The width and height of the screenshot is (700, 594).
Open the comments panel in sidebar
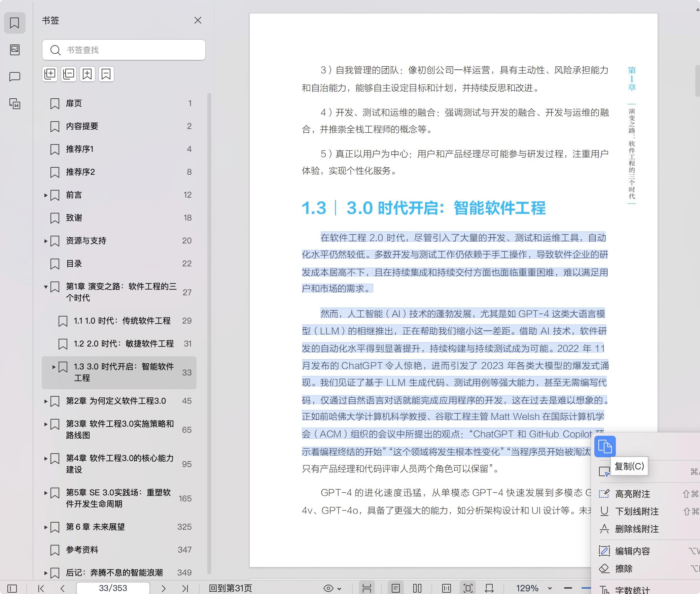[x=15, y=77]
